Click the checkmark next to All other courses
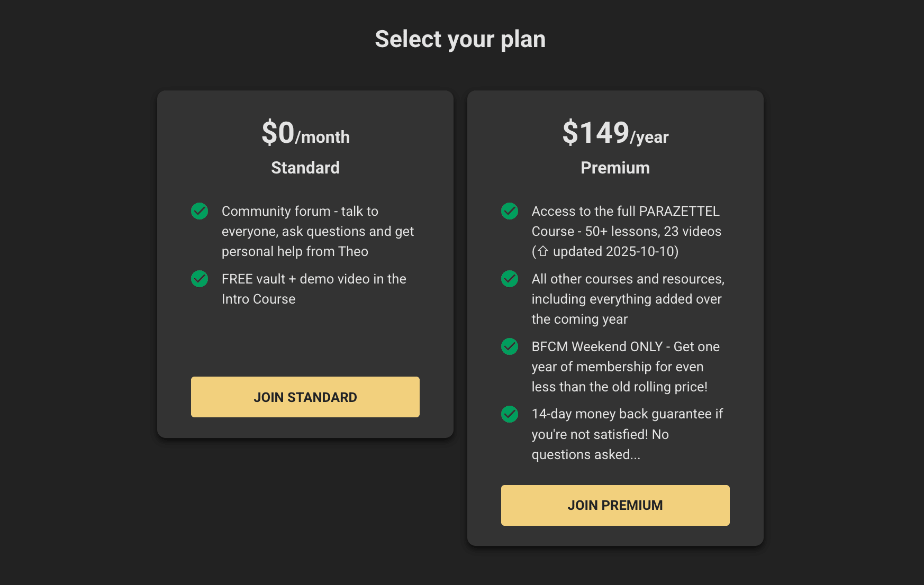 coord(510,279)
